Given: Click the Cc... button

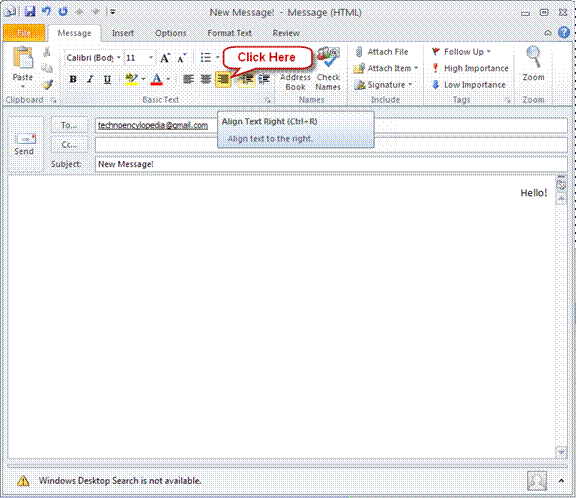Looking at the screenshot, I should [x=69, y=145].
